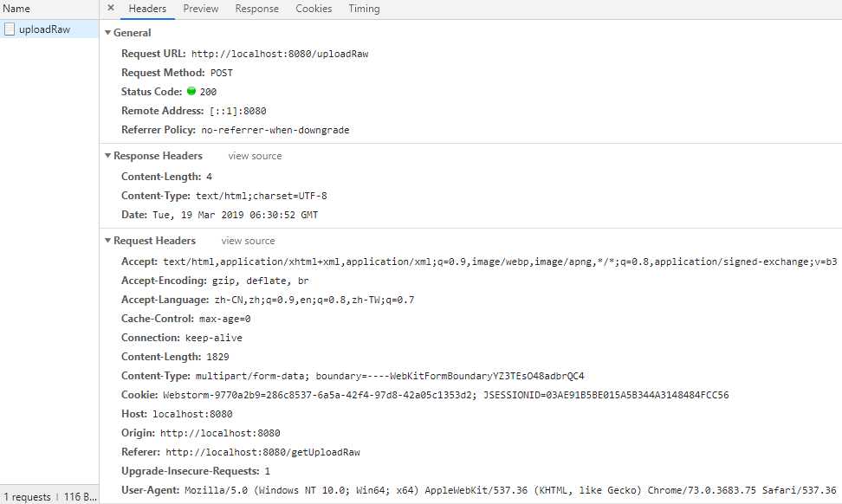Click the Host localhost:8080 value
This screenshot has height=504, width=842.
point(192,414)
